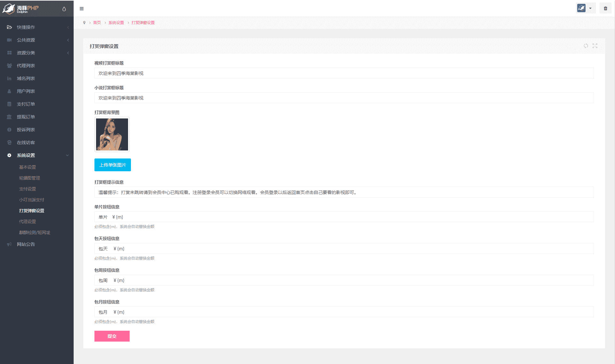Click the 上传单张图片 upload button
This screenshot has height=364, width=615.
coord(113,165)
